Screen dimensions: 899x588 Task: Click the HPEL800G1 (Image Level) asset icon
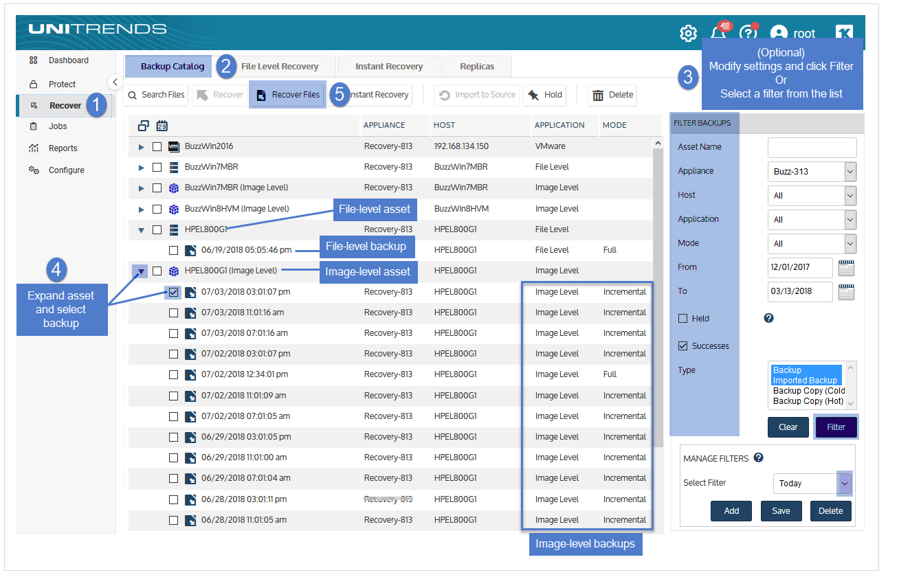point(174,271)
